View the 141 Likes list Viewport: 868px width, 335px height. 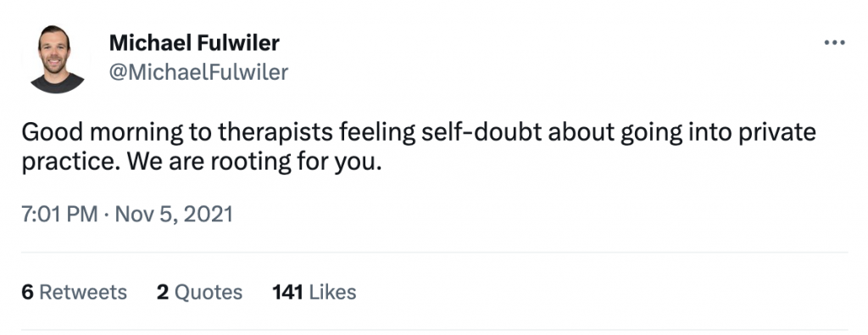click(x=314, y=292)
